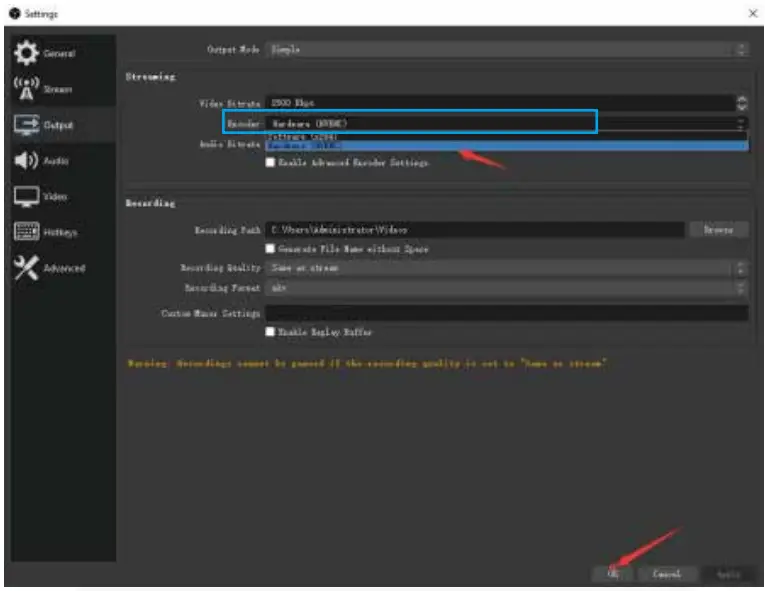Switch to the General tab label
765x591 pixels.
(59, 53)
